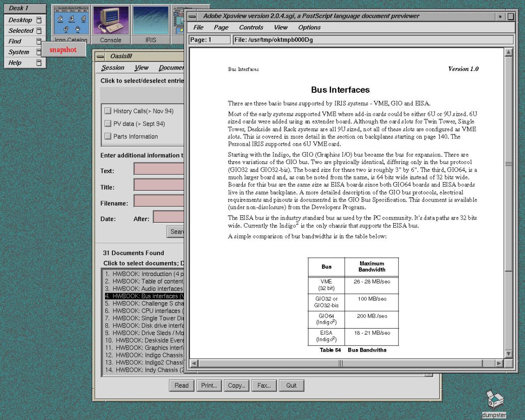Select HWBOOK: Indigo Chassis entry
Image resolution: width=525 pixels, height=420 pixels.
click(144, 355)
